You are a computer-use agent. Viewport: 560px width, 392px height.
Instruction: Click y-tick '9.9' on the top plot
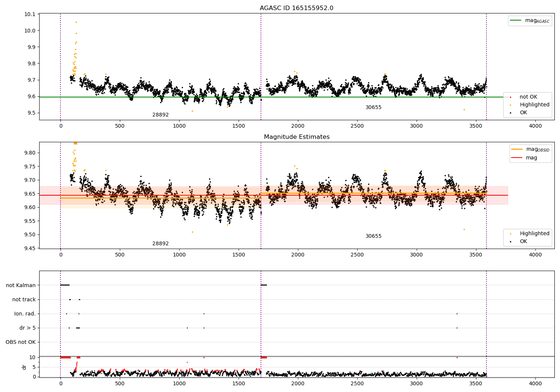tap(32, 47)
